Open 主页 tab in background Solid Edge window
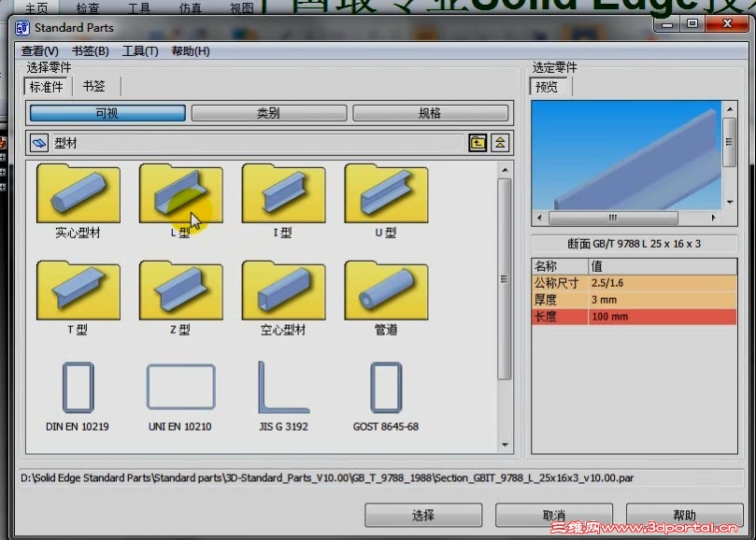The height and width of the screenshot is (540, 756). coord(36,8)
